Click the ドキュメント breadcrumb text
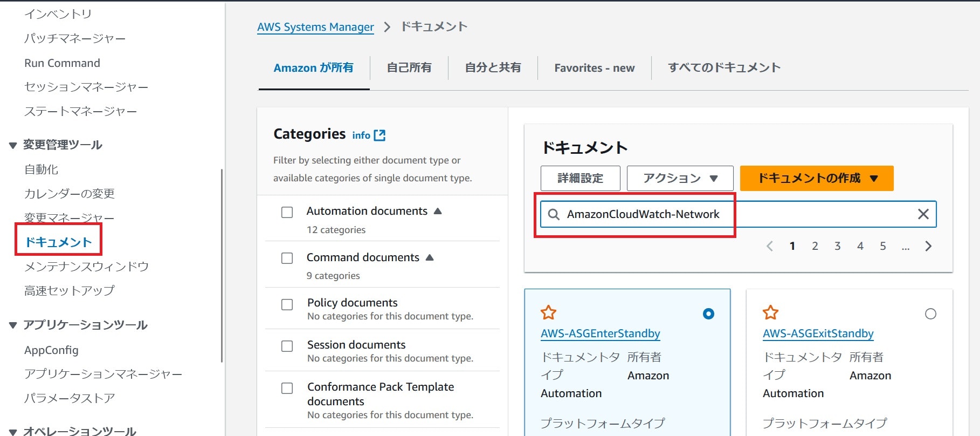Viewport: 980px width, 436px height. [x=434, y=27]
